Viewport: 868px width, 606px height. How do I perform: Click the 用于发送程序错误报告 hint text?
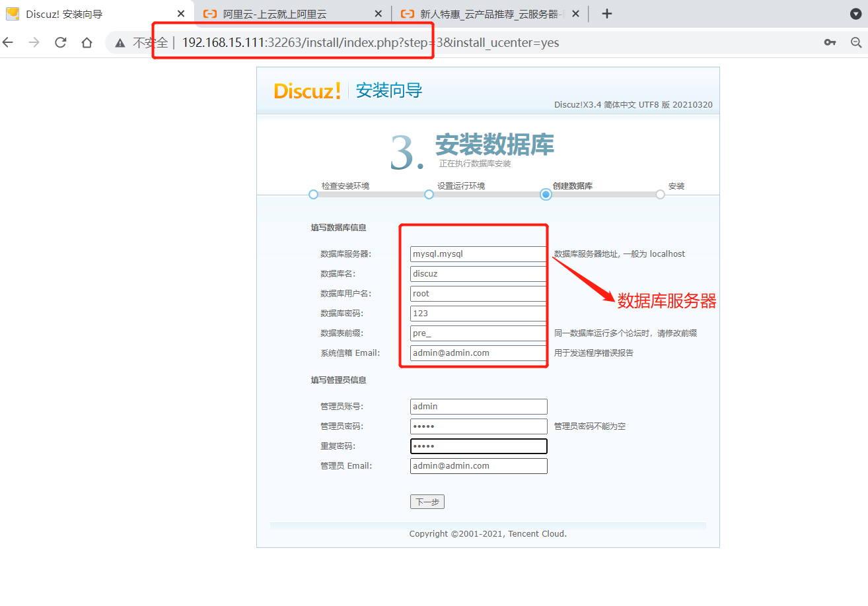coord(594,353)
